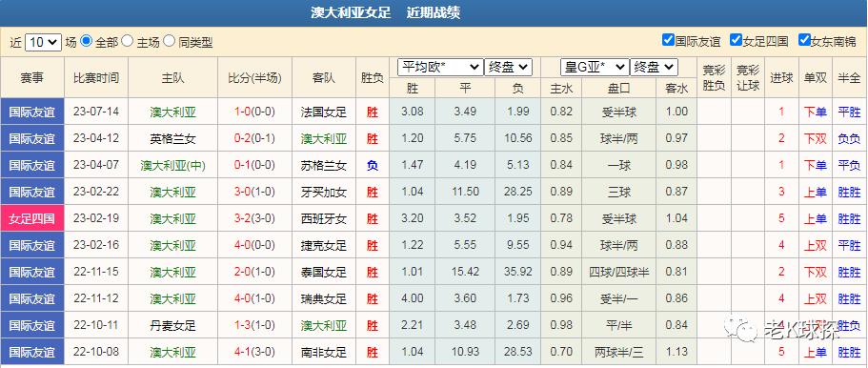
Task: Open 苏格兰女 team link
Action: [324, 165]
